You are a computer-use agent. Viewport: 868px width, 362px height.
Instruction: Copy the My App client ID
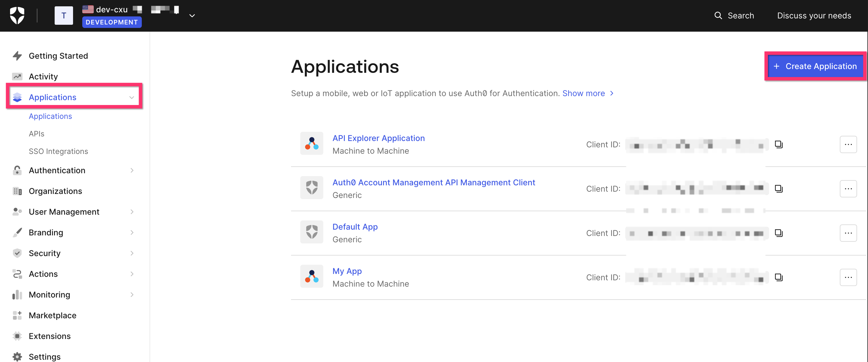coord(778,277)
